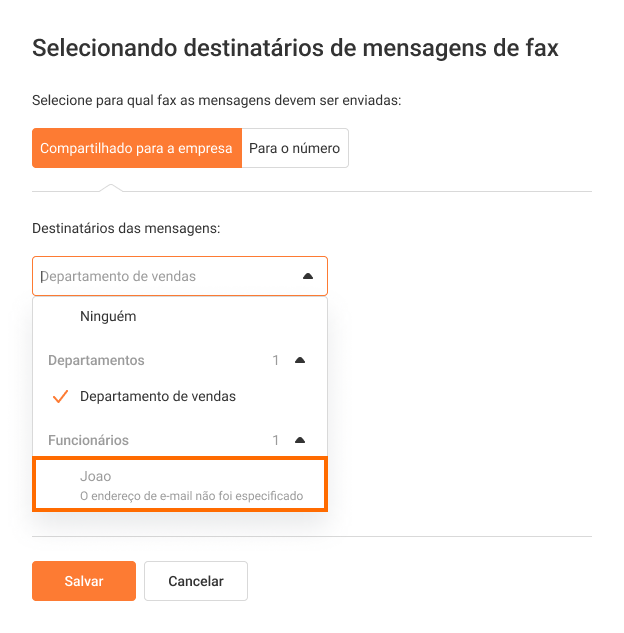Viewport: 624px width, 633px height.
Task: Click the orange checkmark beside Departamento de vendas
Action: tap(60, 397)
